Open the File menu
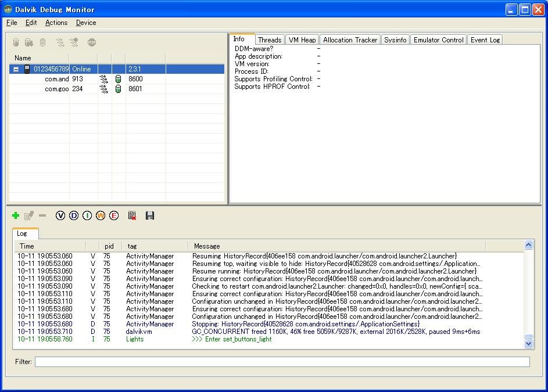Image resolution: width=548 pixels, height=392 pixels. click(x=12, y=23)
